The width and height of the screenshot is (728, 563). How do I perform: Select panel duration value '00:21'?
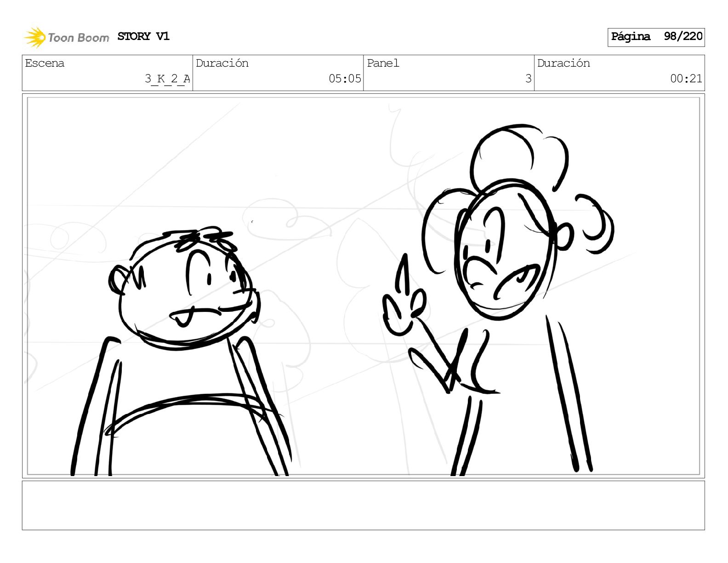pos(686,79)
